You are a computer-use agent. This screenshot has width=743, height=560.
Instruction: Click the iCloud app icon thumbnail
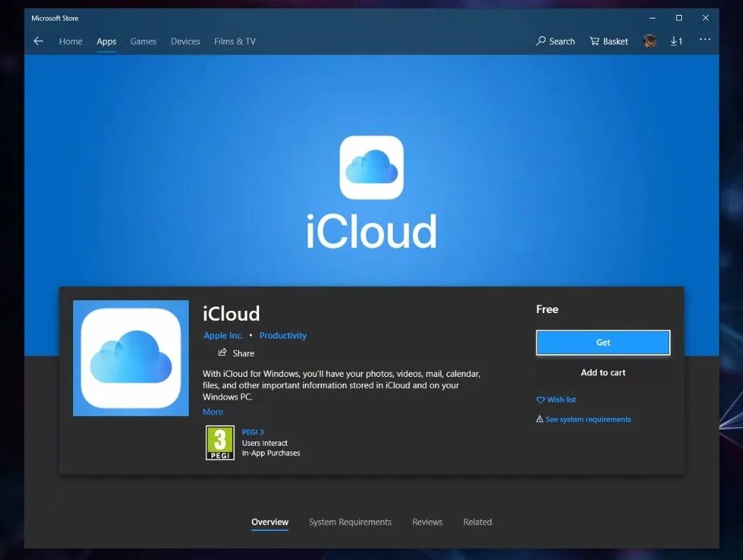(x=131, y=358)
